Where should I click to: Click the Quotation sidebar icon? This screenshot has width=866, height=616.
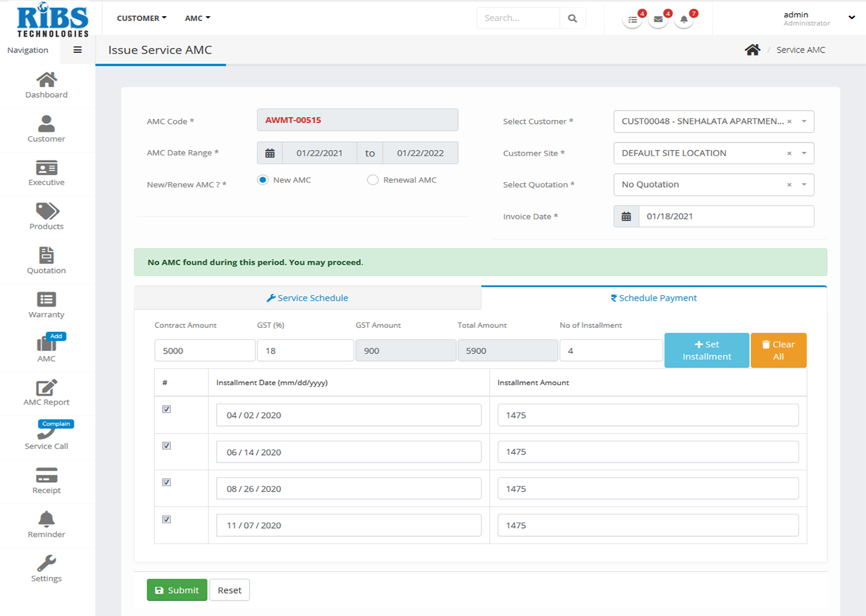pyautogui.click(x=46, y=255)
